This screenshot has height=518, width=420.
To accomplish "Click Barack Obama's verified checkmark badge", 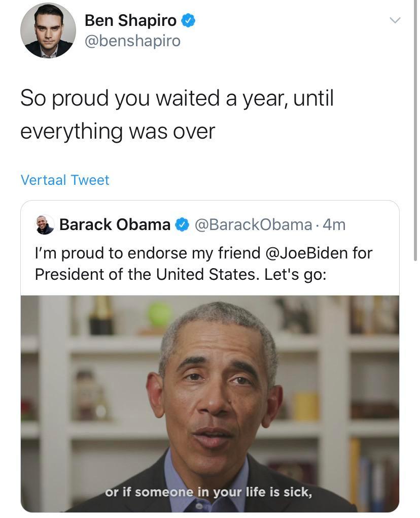I will pos(181,224).
